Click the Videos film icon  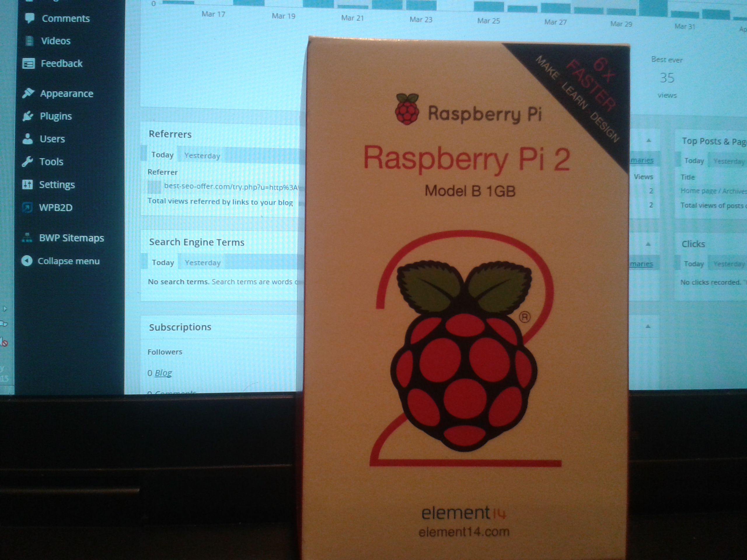pos(29,41)
